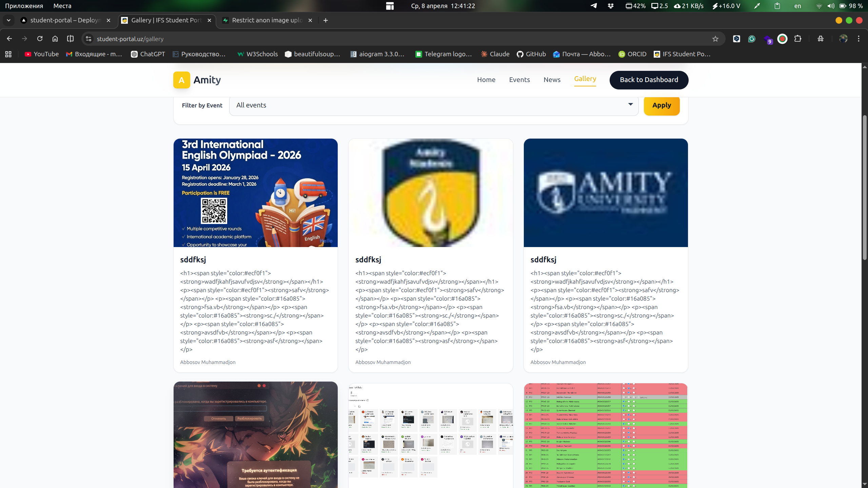Open the Chrome three-dot menu
The height and width of the screenshot is (488, 868).
coord(859,39)
